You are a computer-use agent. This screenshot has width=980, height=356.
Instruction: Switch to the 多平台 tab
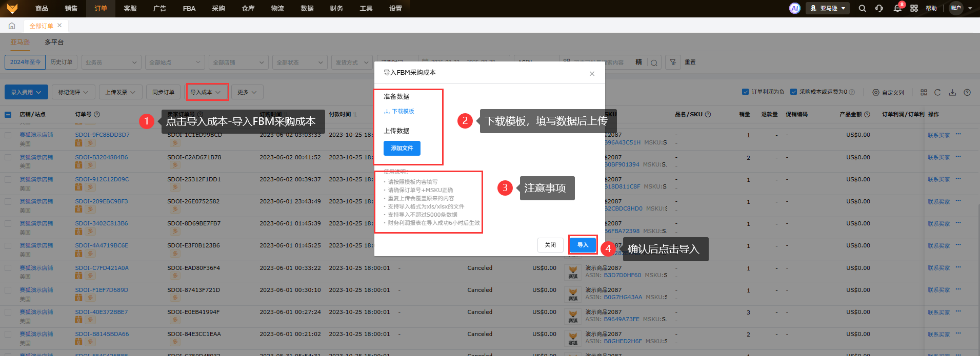pos(54,42)
